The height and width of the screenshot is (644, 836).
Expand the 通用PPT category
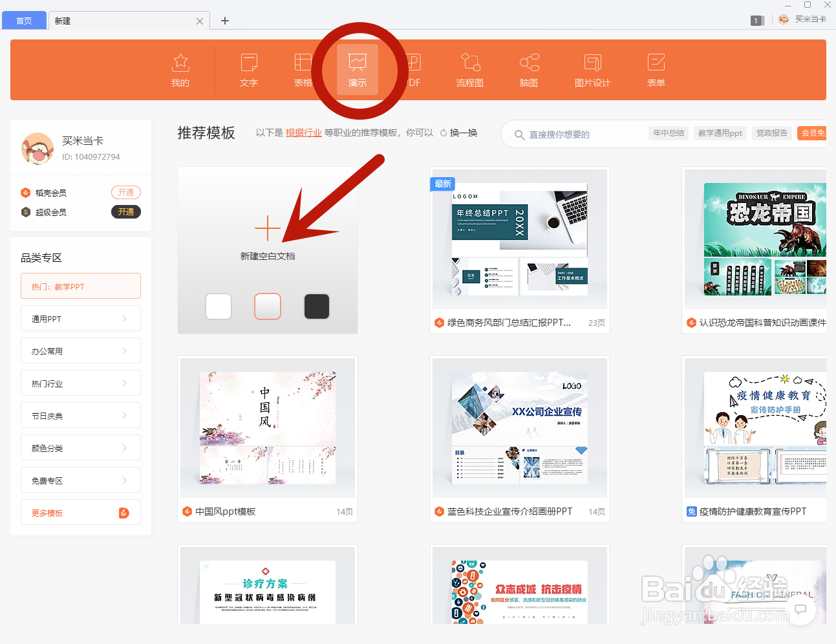click(x=81, y=318)
